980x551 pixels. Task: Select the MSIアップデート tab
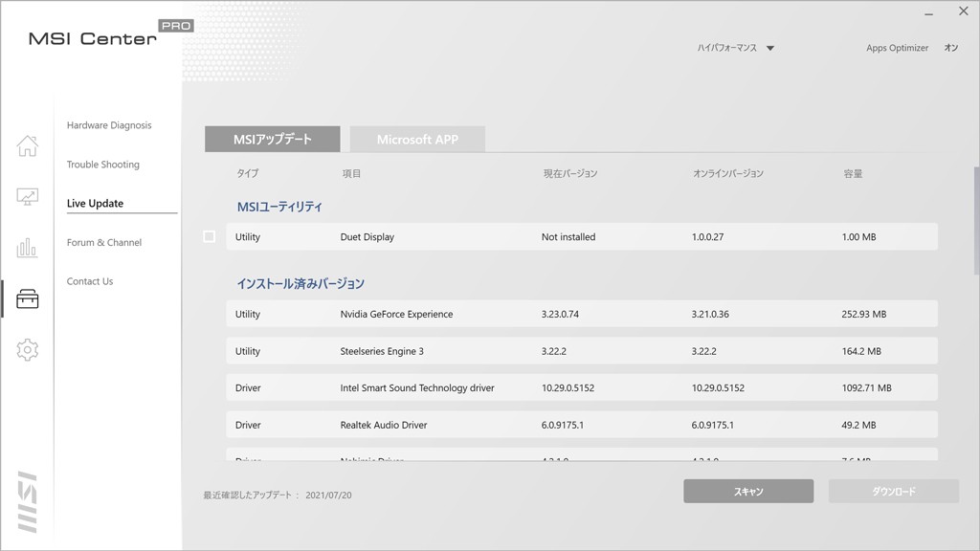[x=273, y=140]
